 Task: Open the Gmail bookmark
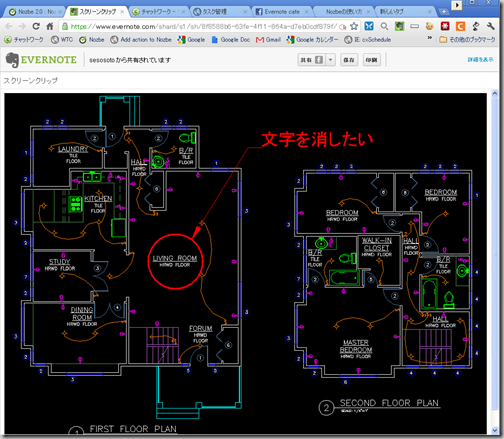pos(268,40)
